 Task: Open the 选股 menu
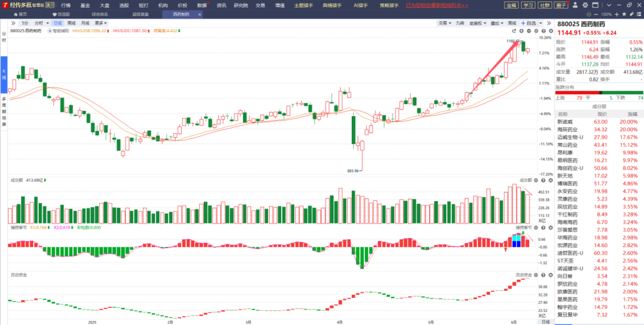[x=124, y=6]
